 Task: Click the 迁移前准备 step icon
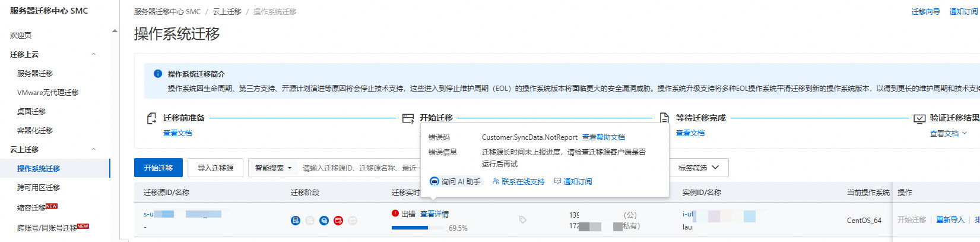coord(152,118)
